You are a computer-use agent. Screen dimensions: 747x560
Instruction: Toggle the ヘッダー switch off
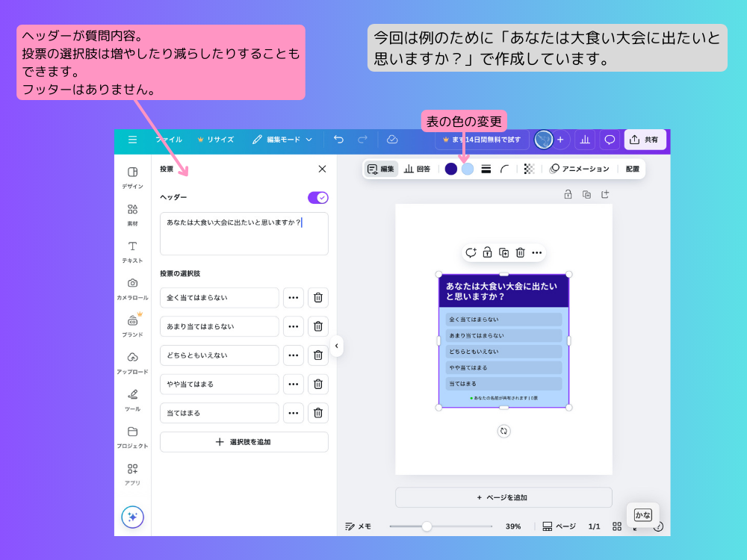pos(316,197)
